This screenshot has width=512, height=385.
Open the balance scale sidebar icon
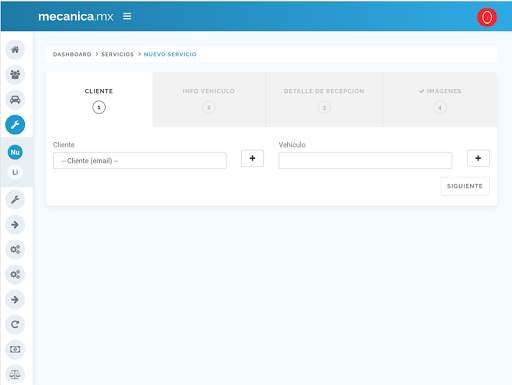click(15, 374)
